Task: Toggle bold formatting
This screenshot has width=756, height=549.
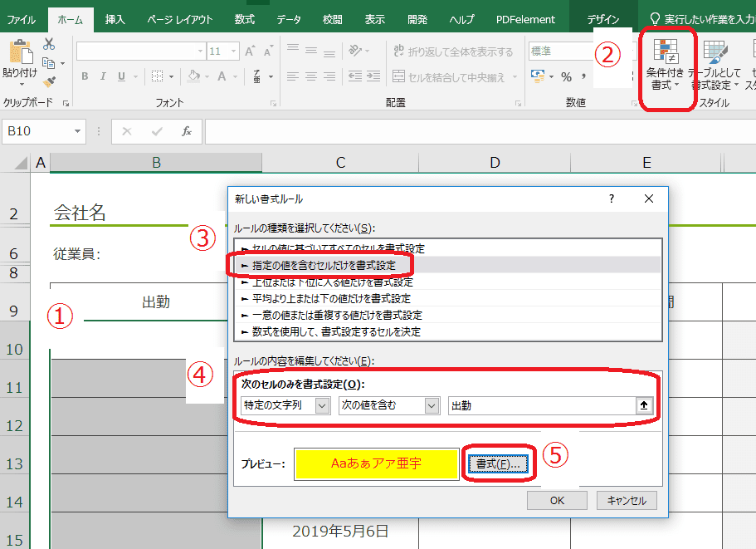Action: 85,76
